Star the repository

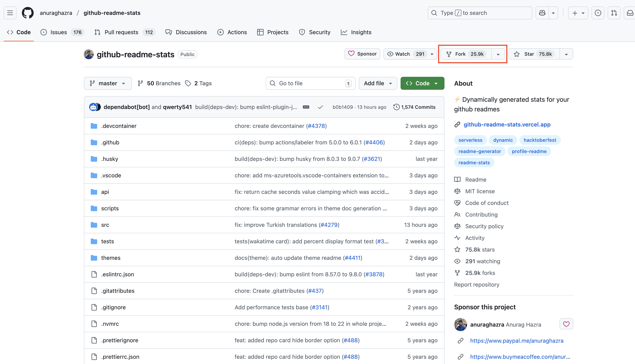pos(534,54)
